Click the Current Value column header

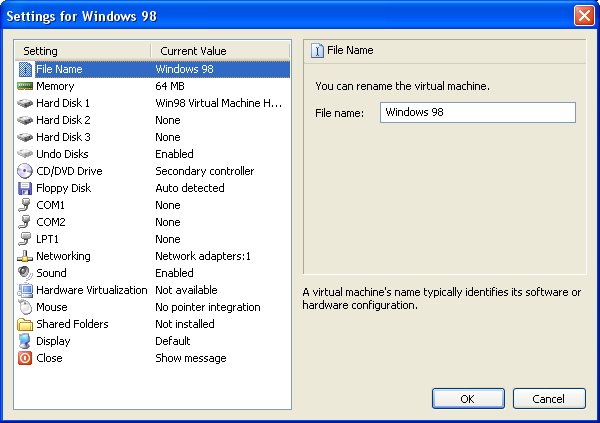click(220, 51)
